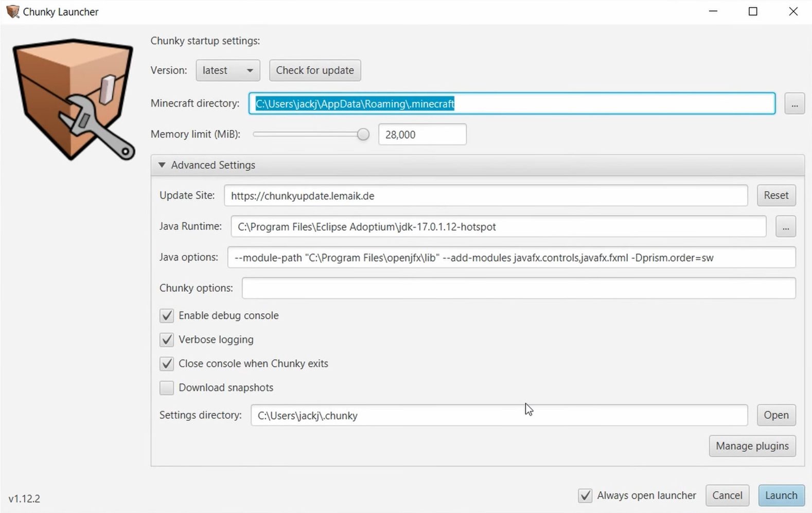Uncheck Always open launcher
The width and height of the screenshot is (812, 513).
[585, 495]
